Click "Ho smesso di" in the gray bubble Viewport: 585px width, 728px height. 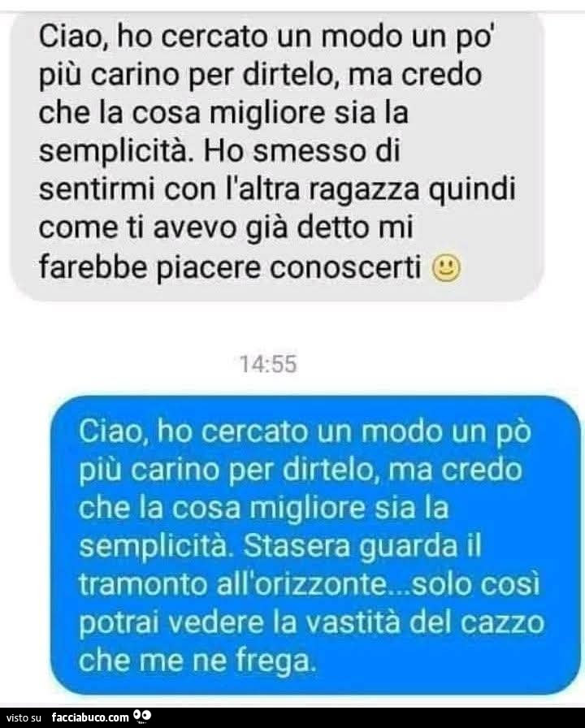301,152
